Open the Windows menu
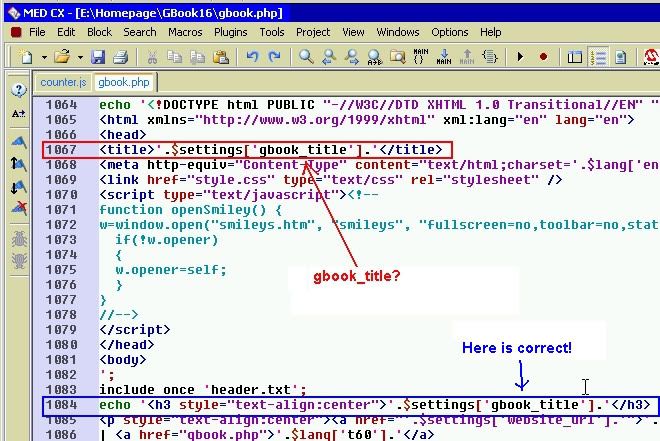 point(398,32)
